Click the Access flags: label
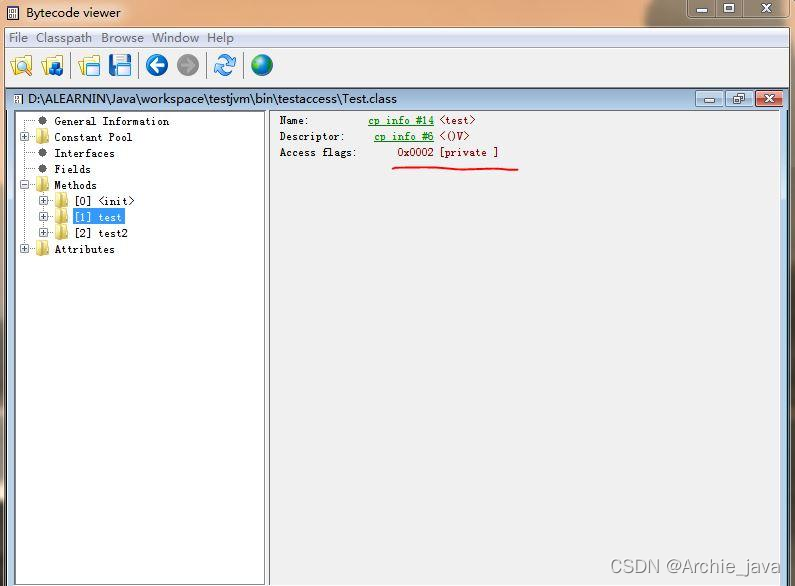 pyautogui.click(x=318, y=152)
